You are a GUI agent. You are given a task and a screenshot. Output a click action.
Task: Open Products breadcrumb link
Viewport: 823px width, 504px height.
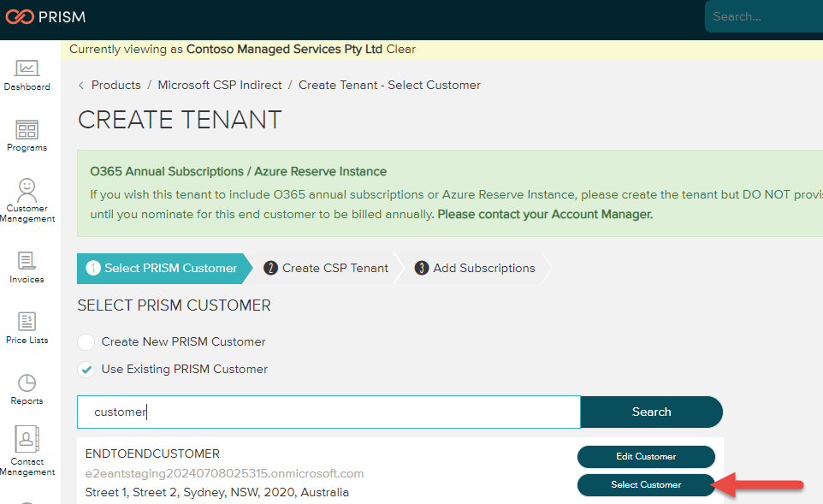tap(116, 85)
